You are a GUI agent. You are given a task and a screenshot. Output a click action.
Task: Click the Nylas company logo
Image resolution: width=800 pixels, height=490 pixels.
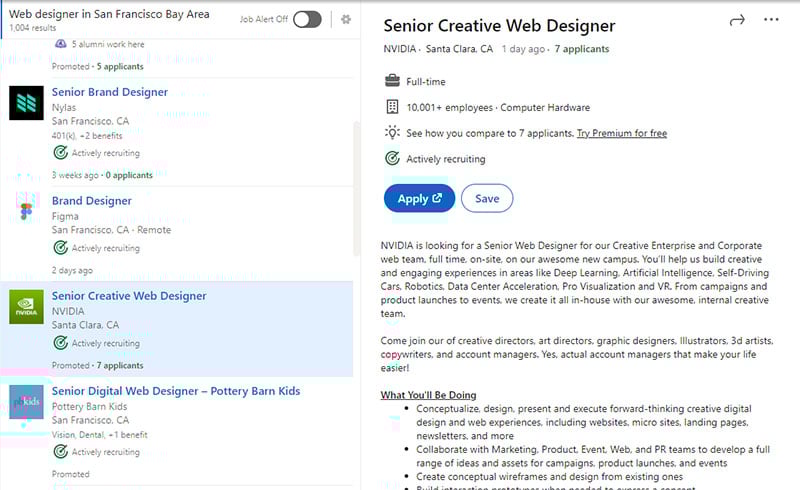coord(27,103)
